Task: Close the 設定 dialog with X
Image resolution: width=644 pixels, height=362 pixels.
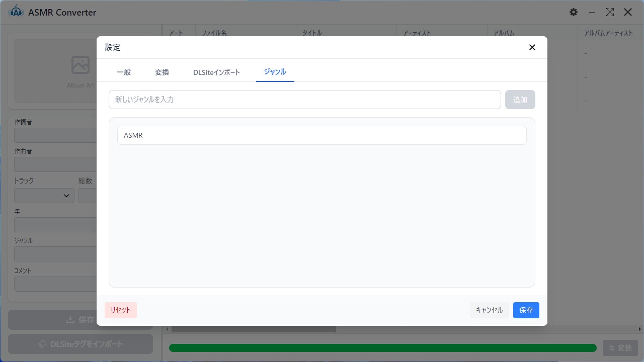Action: coord(532,47)
